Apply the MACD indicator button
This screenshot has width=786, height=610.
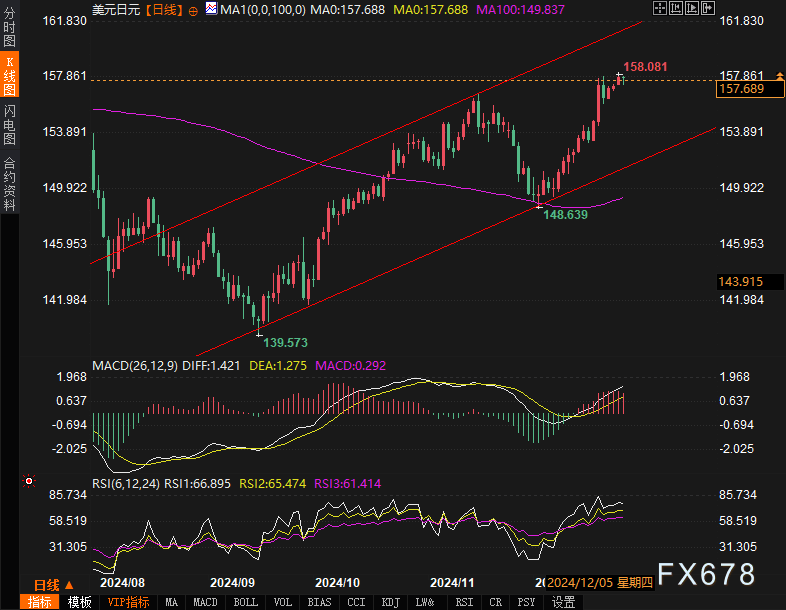206,602
